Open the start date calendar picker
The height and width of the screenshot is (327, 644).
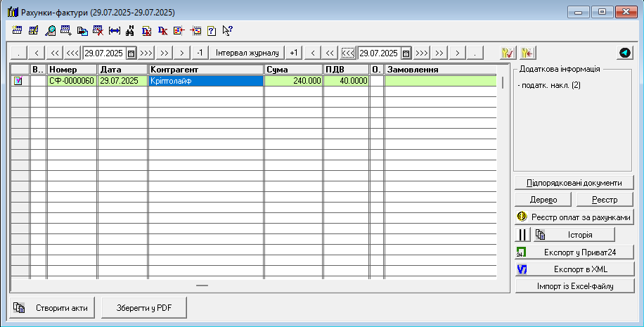click(131, 53)
